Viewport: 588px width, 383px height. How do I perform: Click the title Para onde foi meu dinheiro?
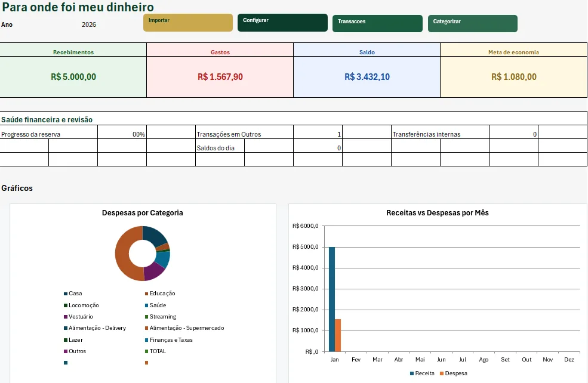[78, 7]
